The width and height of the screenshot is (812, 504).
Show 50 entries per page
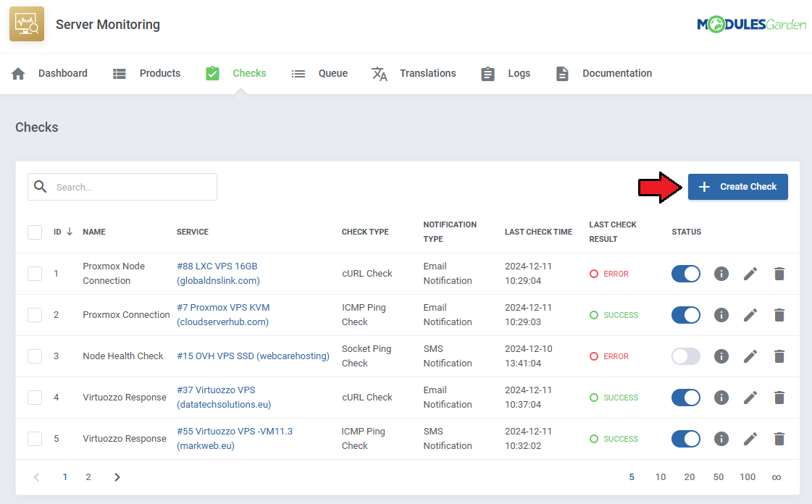719,477
